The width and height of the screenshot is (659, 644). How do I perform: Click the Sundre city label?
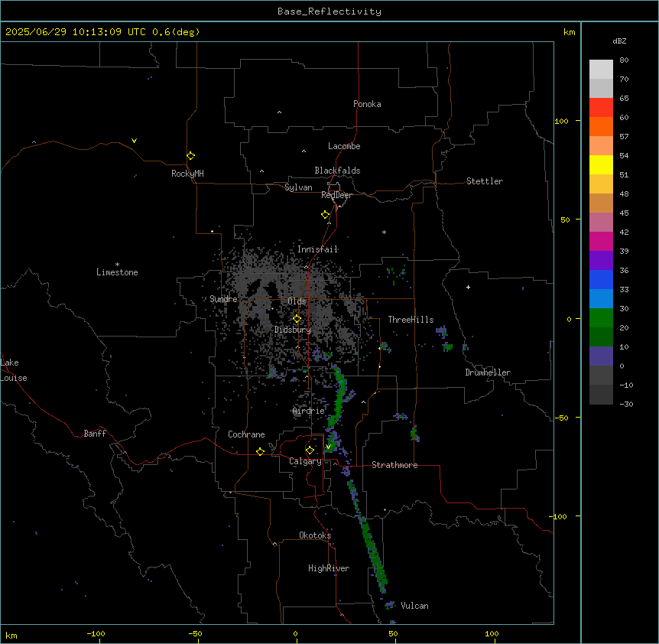coord(223,299)
